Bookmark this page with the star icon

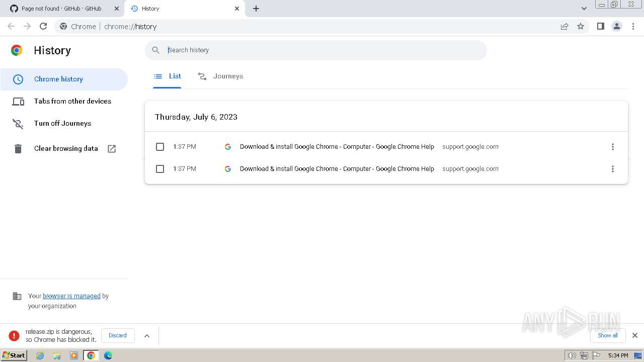click(x=581, y=26)
